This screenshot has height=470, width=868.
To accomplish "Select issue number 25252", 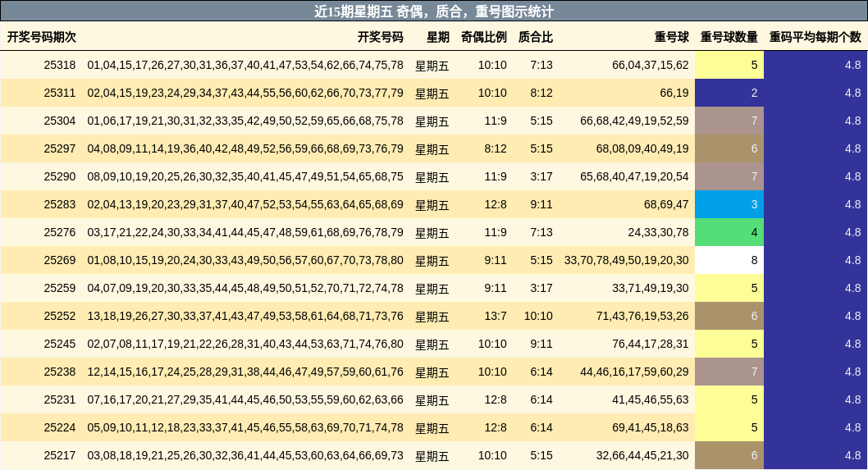I will coord(60,316).
